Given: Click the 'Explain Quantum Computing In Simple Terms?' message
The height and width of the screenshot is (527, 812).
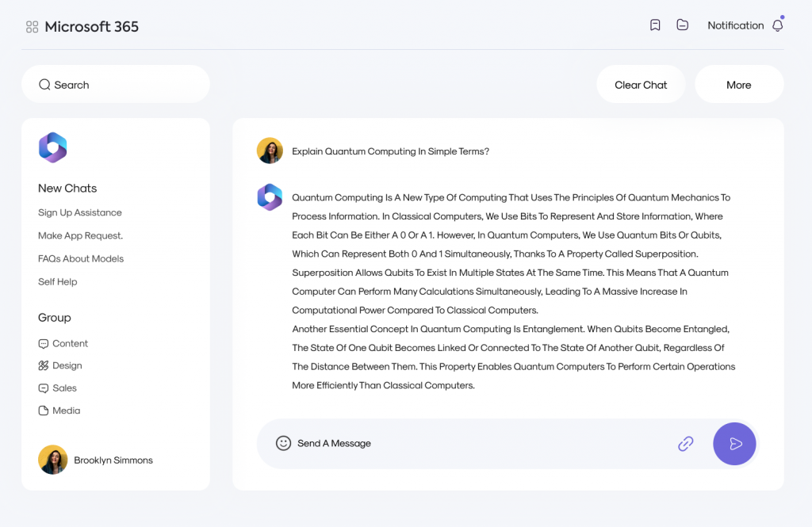Looking at the screenshot, I should click(390, 151).
